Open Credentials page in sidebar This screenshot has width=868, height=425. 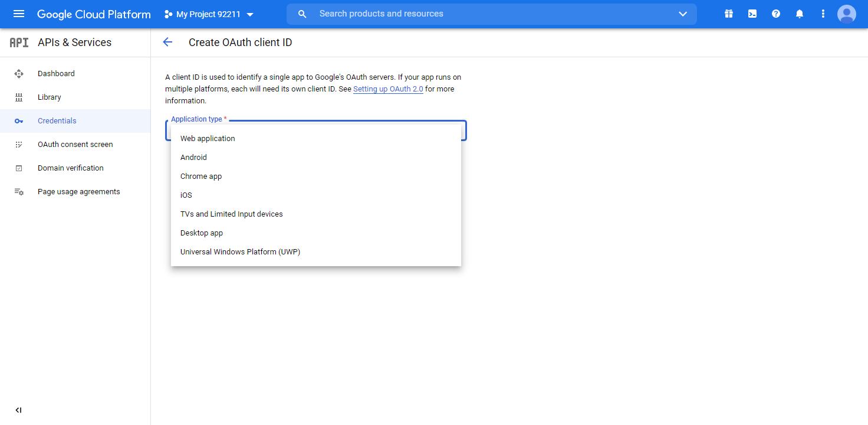point(75,121)
